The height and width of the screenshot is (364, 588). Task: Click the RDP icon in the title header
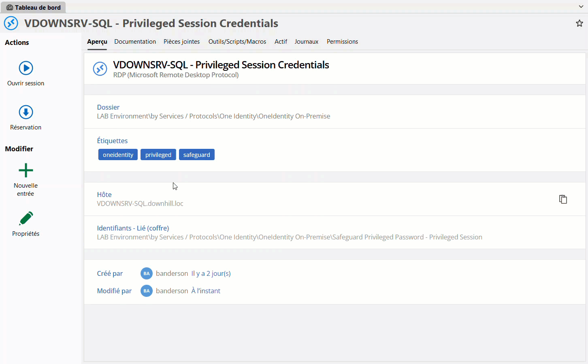point(11,23)
